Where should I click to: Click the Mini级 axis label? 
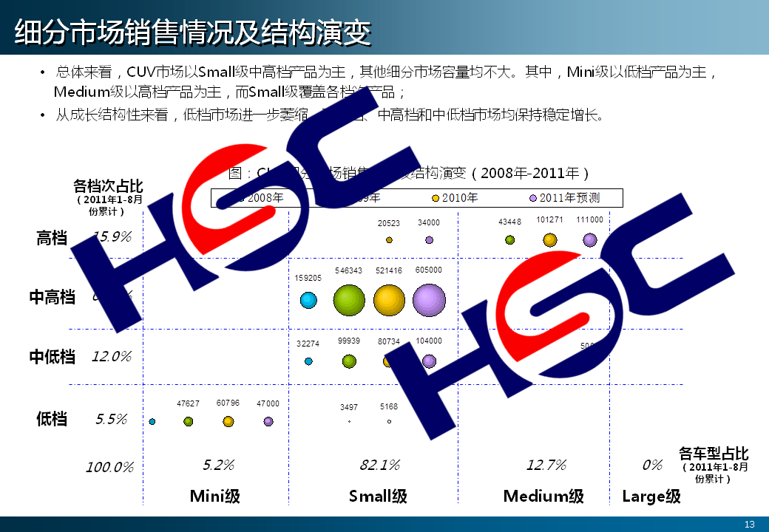215,496
